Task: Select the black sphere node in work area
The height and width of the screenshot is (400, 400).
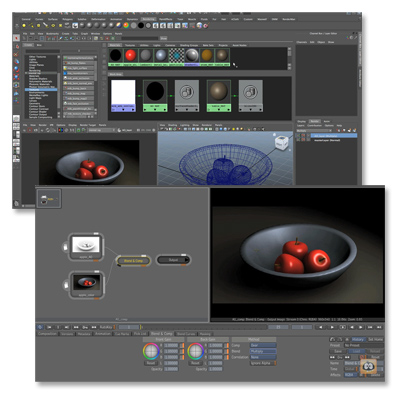Action: [155, 96]
